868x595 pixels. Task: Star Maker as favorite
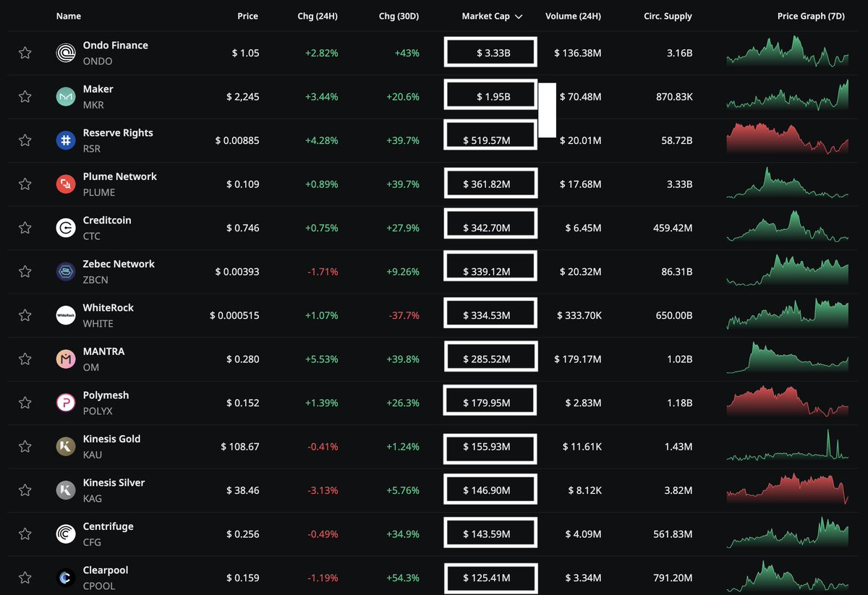(25, 97)
